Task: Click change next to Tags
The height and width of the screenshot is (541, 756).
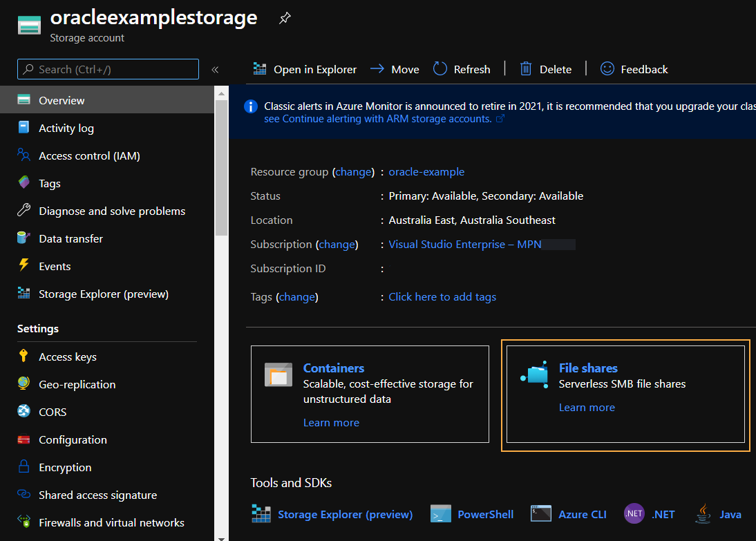Action: [x=297, y=297]
